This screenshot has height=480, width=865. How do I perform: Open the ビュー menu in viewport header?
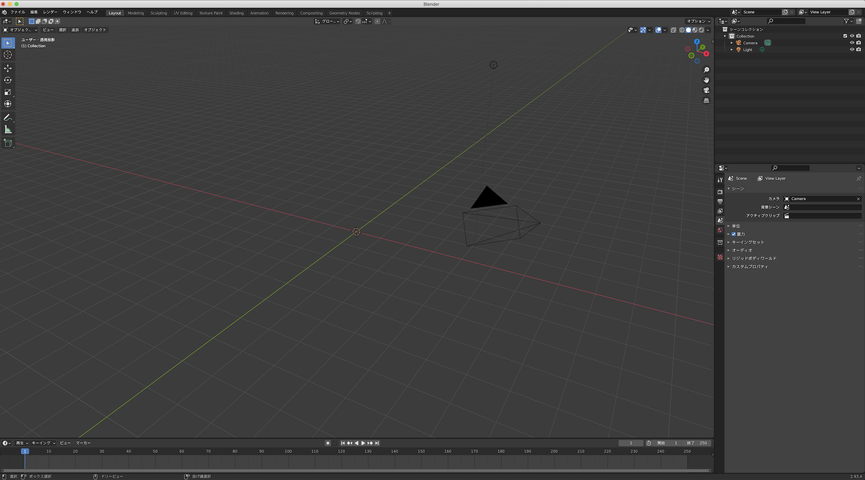[48, 30]
